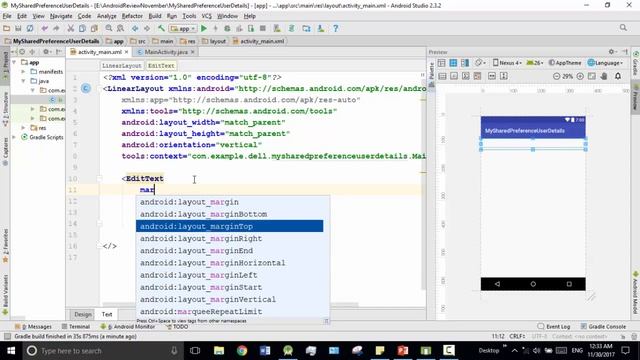The height and width of the screenshot is (360, 640).
Task: Switch to the Design tab
Action: pos(83,314)
